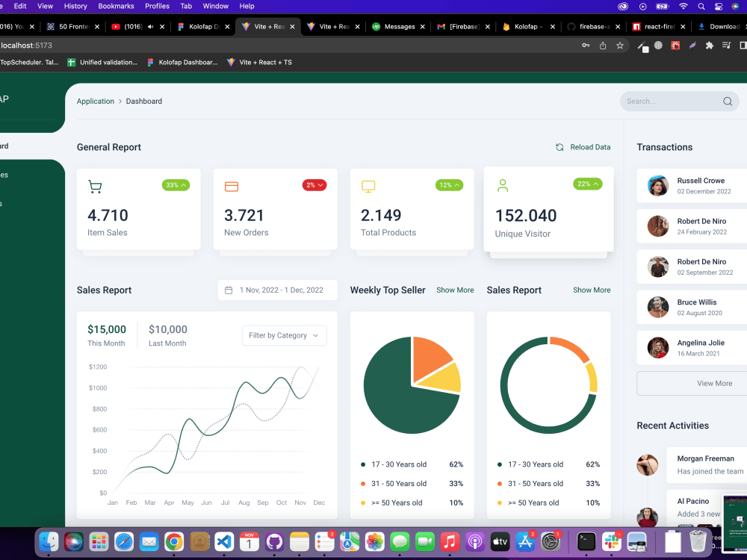Switch to the [Firebase] Gmail browser tab
This screenshot has height=560, width=747.
point(465,27)
